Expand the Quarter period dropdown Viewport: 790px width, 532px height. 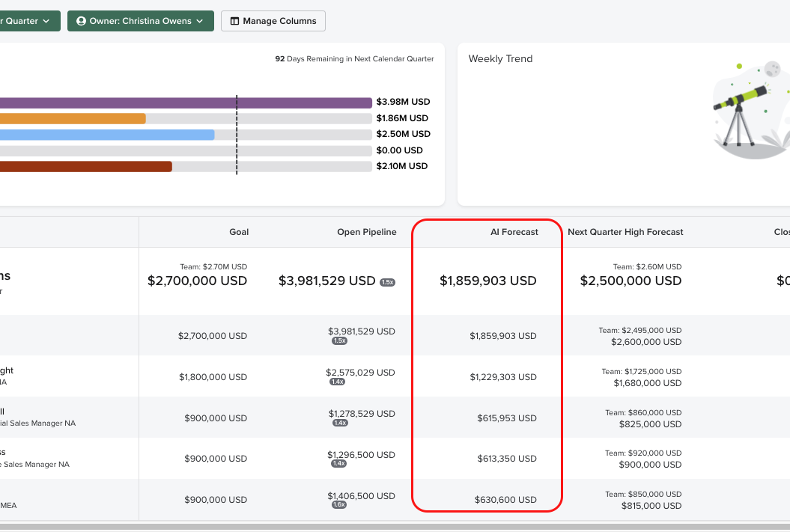coord(26,21)
